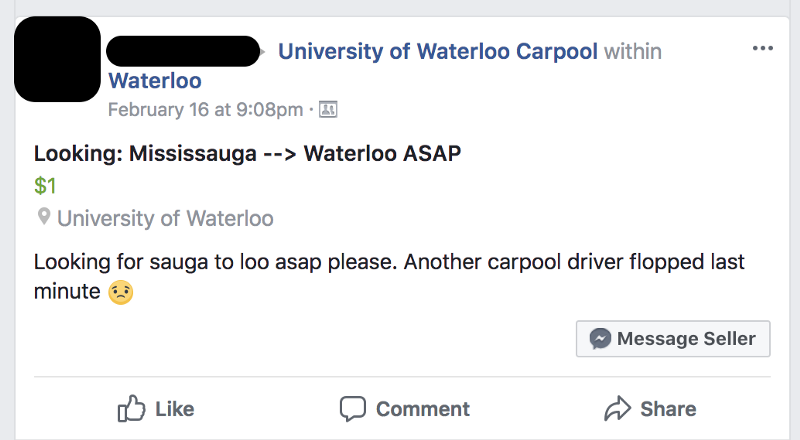
Task: Click the Messenger icon in Message Seller
Action: [x=600, y=338]
